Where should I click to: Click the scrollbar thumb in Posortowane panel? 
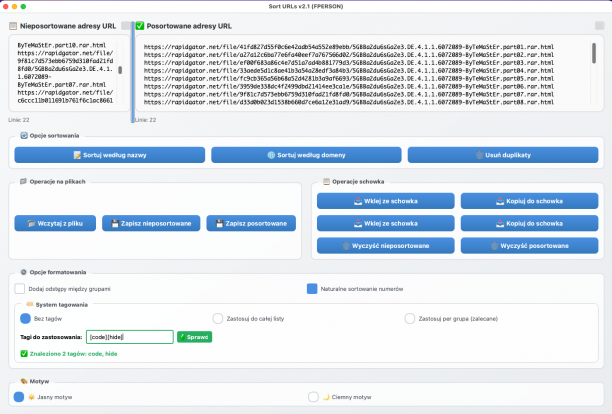(594, 53)
